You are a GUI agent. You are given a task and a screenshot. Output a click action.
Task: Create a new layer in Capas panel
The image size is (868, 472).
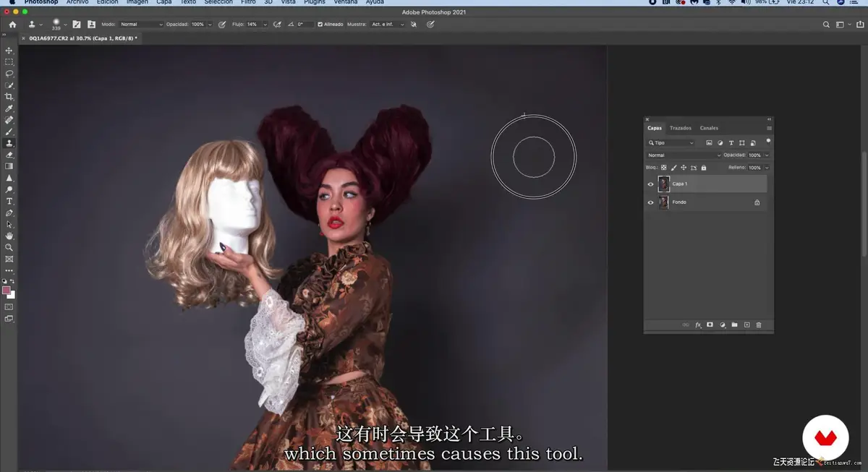746,325
